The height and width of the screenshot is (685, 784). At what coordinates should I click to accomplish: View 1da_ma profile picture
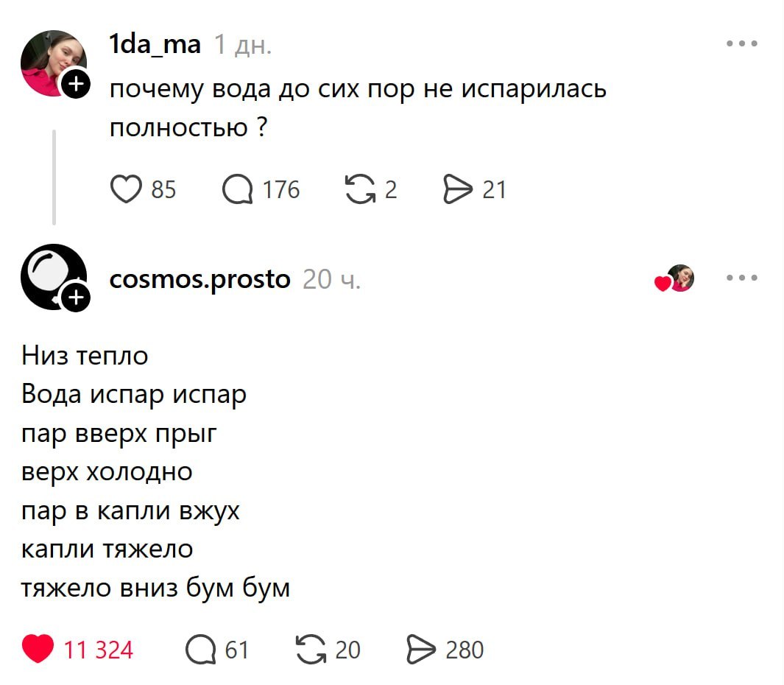tap(49, 60)
